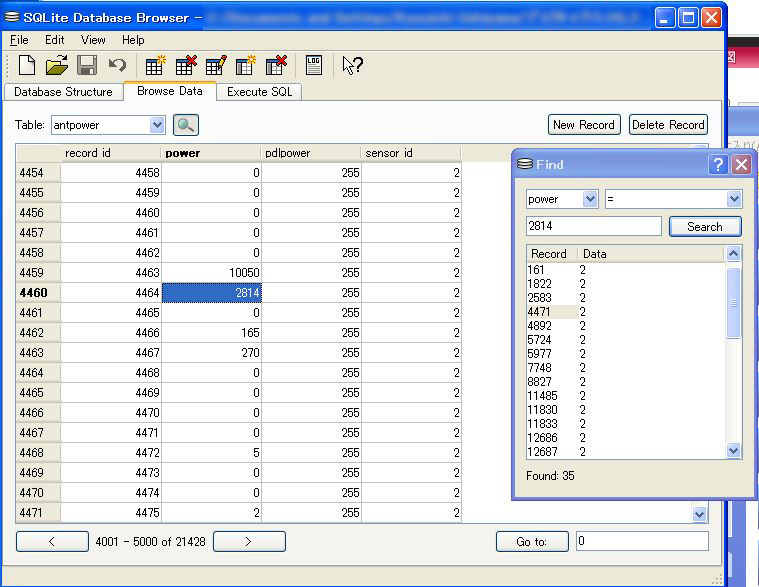The width and height of the screenshot is (759, 587).
Task: Save changes with the floppy disk icon
Action: click(87, 65)
